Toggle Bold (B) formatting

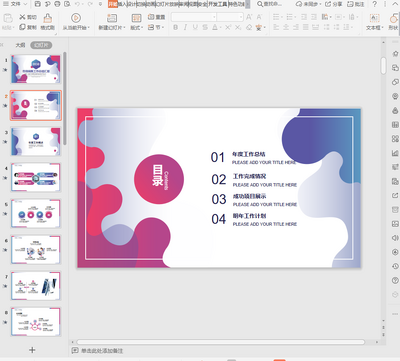[x=175, y=27]
